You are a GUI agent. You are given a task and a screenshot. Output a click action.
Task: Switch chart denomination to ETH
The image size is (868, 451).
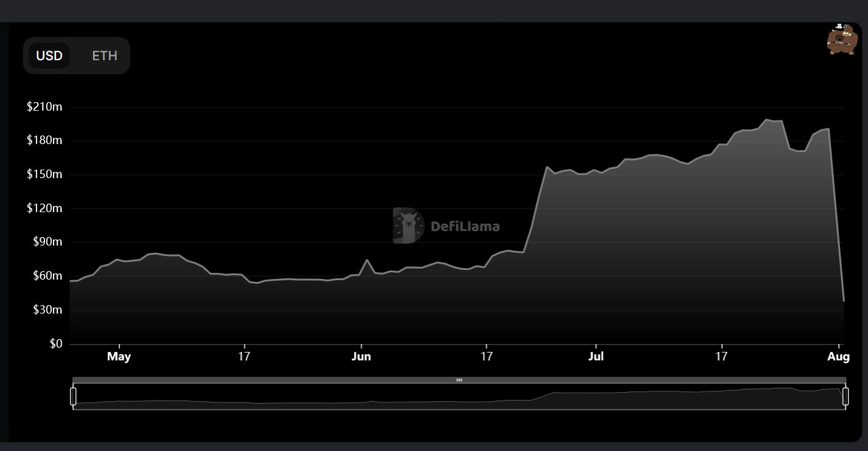[105, 56]
